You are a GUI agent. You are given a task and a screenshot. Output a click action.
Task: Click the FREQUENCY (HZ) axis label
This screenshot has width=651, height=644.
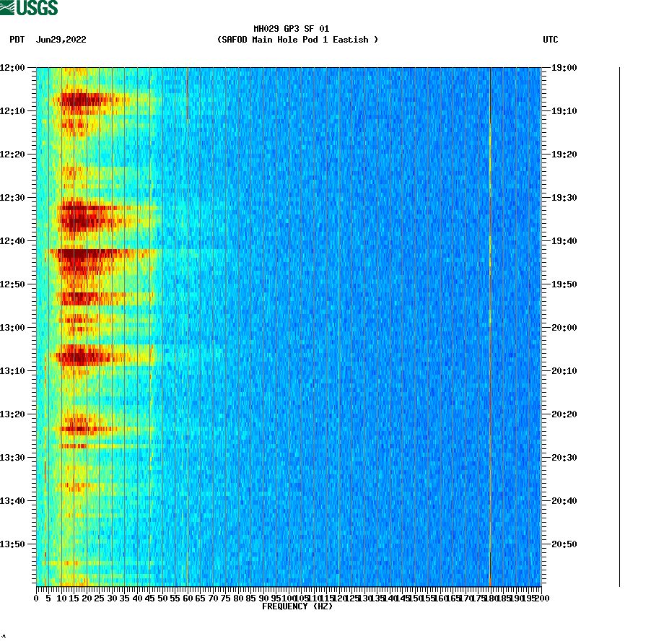click(x=298, y=607)
